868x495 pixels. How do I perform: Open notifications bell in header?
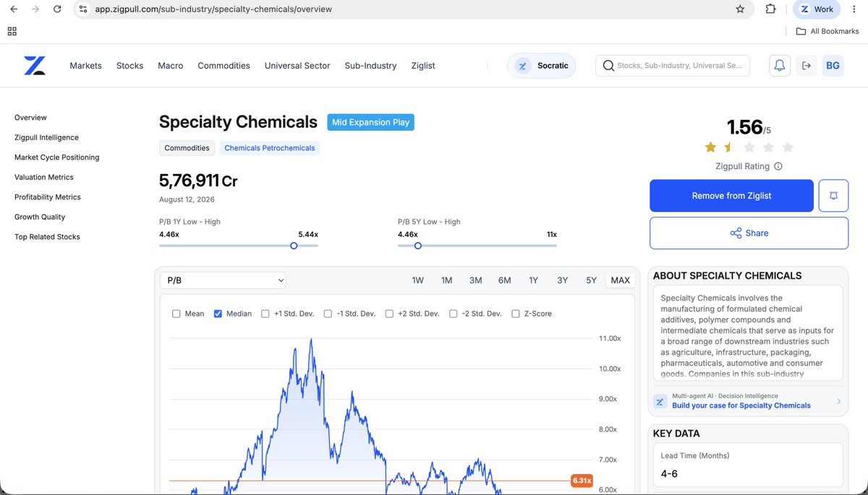coord(780,66)
